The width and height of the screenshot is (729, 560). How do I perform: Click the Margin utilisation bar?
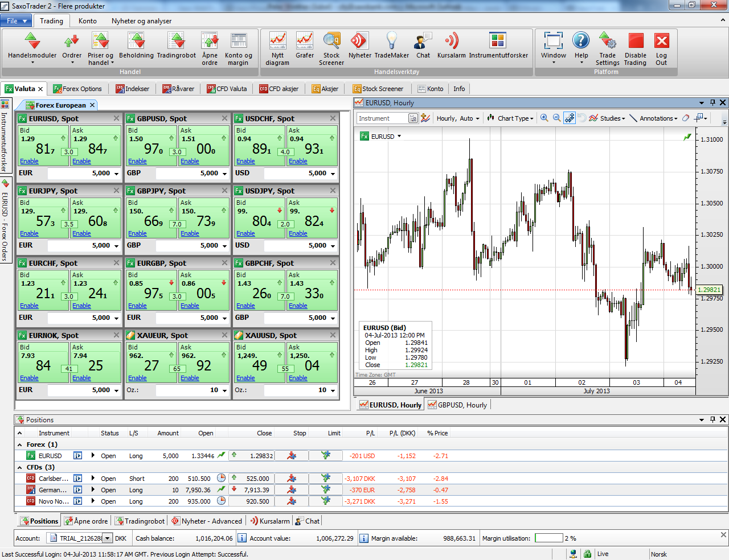click(549, 538)
